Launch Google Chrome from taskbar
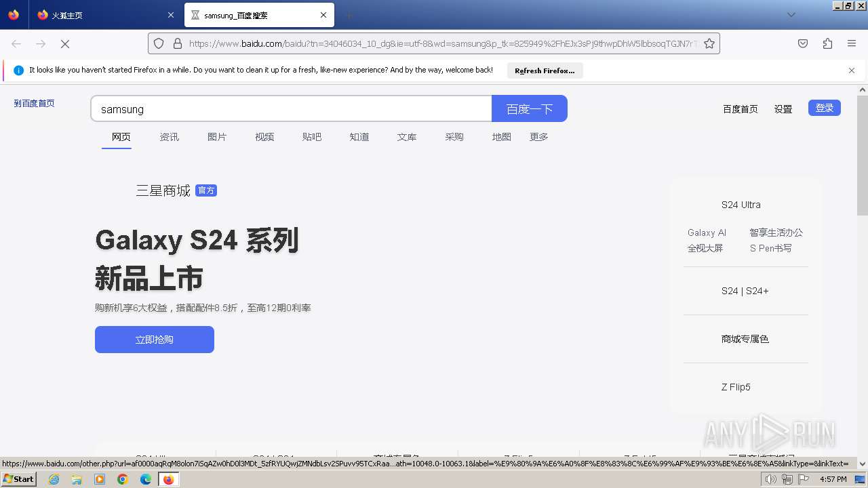 coord(123,479)
